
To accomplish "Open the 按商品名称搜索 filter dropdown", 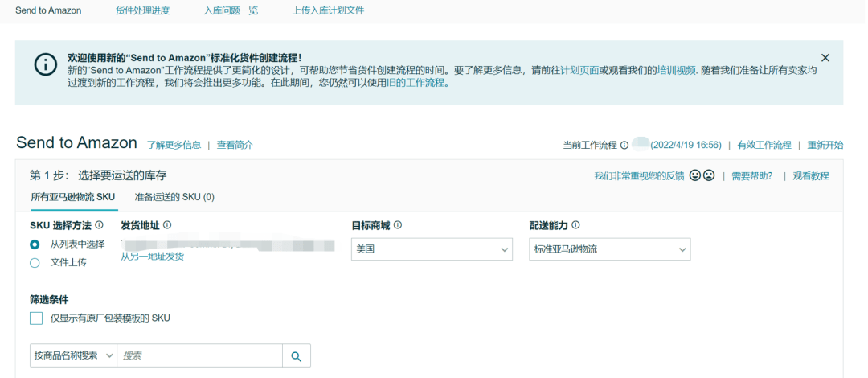I will (x=73, y=355).
